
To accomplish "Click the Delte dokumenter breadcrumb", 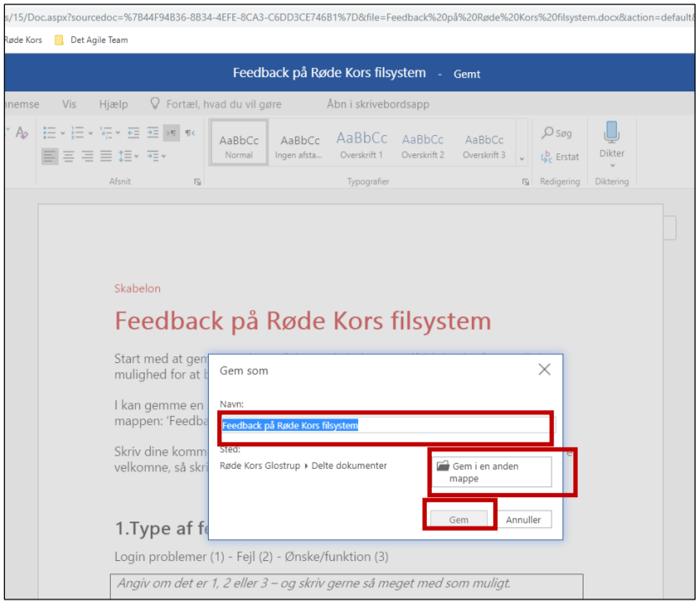I will pyautogui.click(x=349, y=465).
